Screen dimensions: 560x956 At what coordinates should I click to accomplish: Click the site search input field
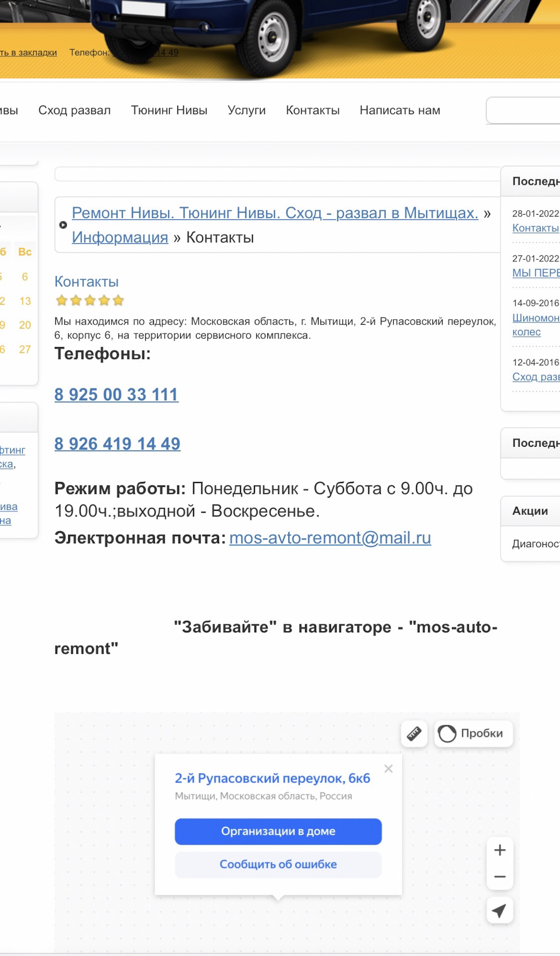pos(523,111)
